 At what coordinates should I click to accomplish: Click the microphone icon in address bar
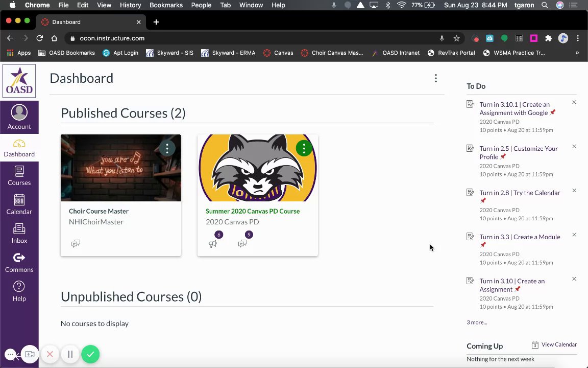442,38
